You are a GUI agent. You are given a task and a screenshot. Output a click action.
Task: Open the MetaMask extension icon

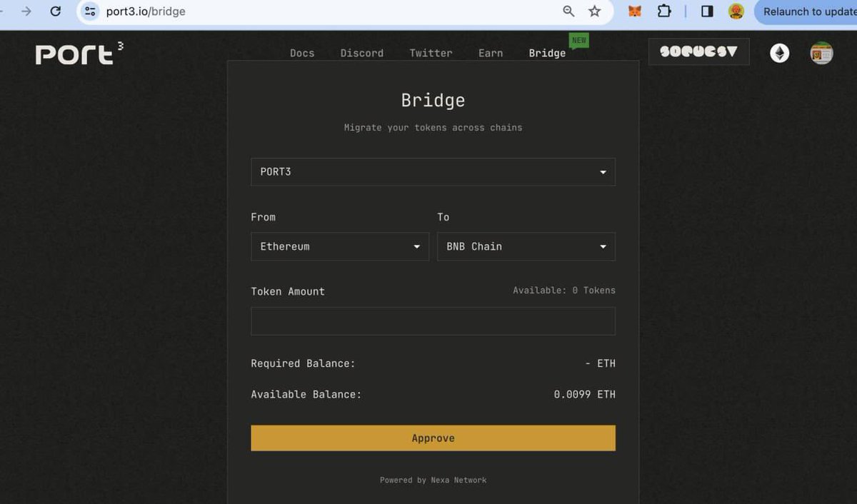(634, 11)
